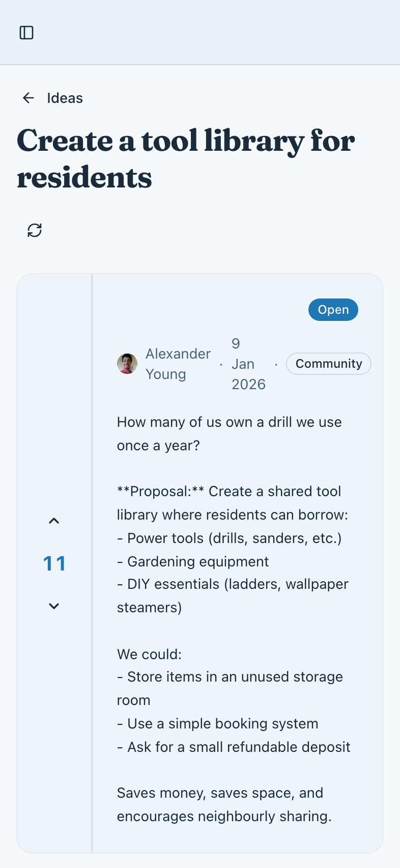
Task: Tap the circular refresh arrows icon
Action: tap(34, 231)
